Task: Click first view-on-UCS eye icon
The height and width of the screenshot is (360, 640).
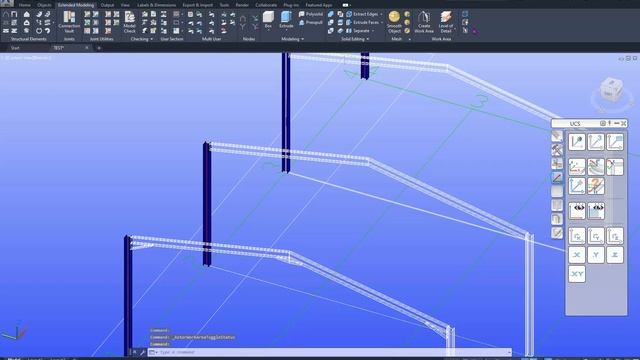Action: coord(577,211)
